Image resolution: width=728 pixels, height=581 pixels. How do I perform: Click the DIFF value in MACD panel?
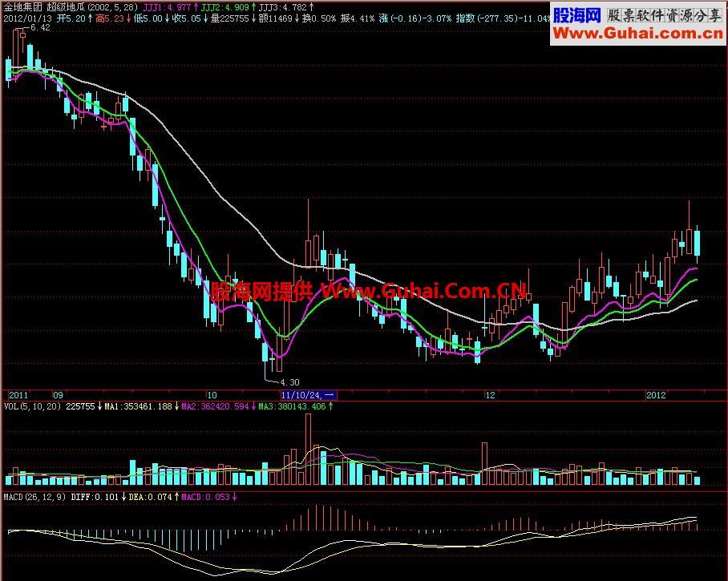93,498
